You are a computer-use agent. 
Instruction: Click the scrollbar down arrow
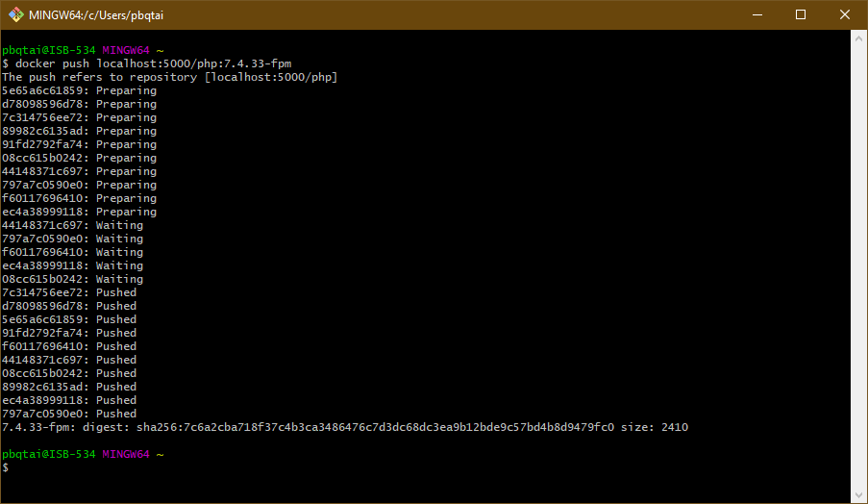point(858,494)
